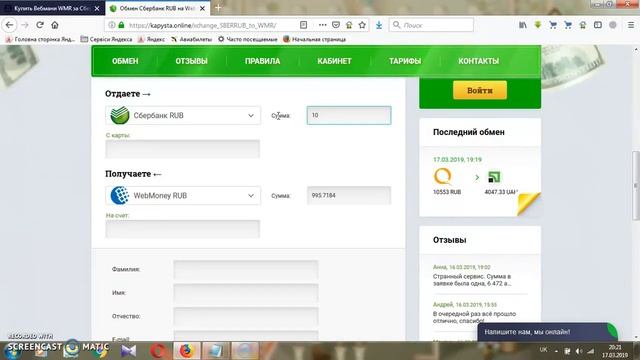Click the taskbar clock showing 20:21
The width and height of the screenshot is (640, 360).
tap(615, 351)
